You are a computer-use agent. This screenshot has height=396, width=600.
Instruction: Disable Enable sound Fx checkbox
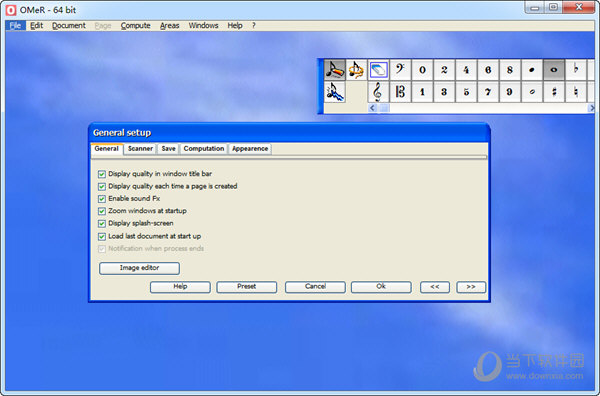pos(101,199)
